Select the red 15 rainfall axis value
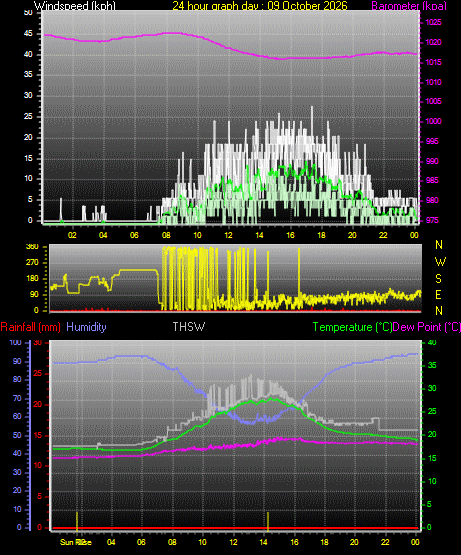Image resolution: width=461 pixels, height=555 pixels. [x=38, y=436]
